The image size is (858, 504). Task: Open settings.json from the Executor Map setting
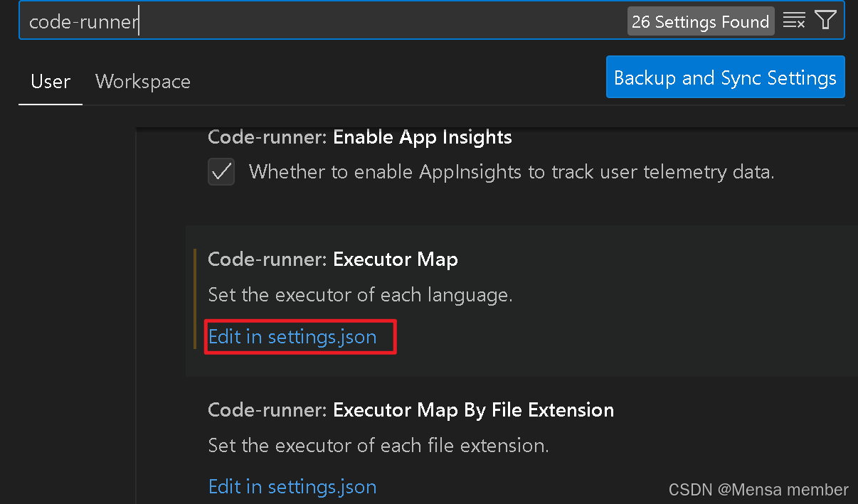(292, 336)
